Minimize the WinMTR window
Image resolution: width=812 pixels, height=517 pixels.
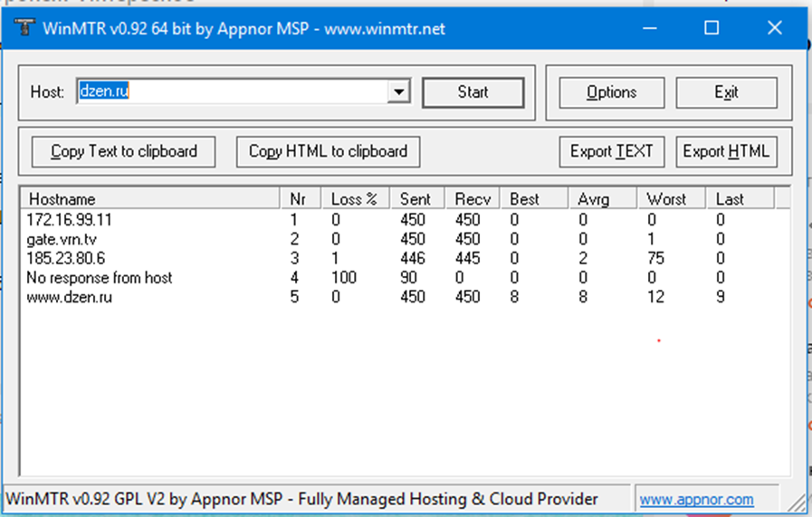click(x=649, y=28)
